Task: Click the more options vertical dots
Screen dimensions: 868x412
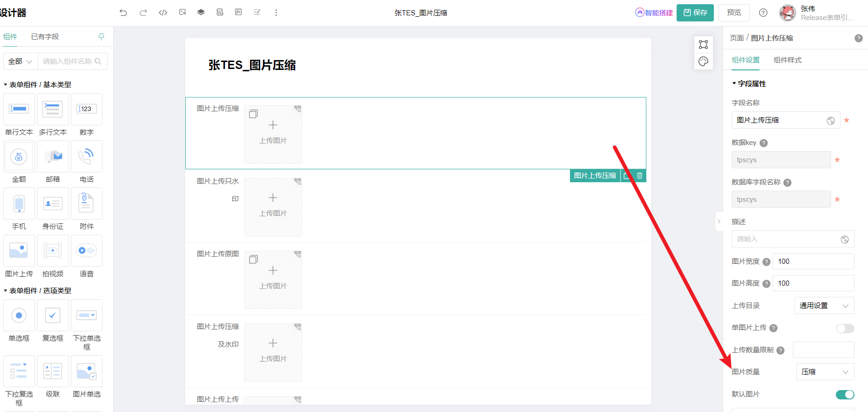Action: pyautogui.click(x=276, y=13)
